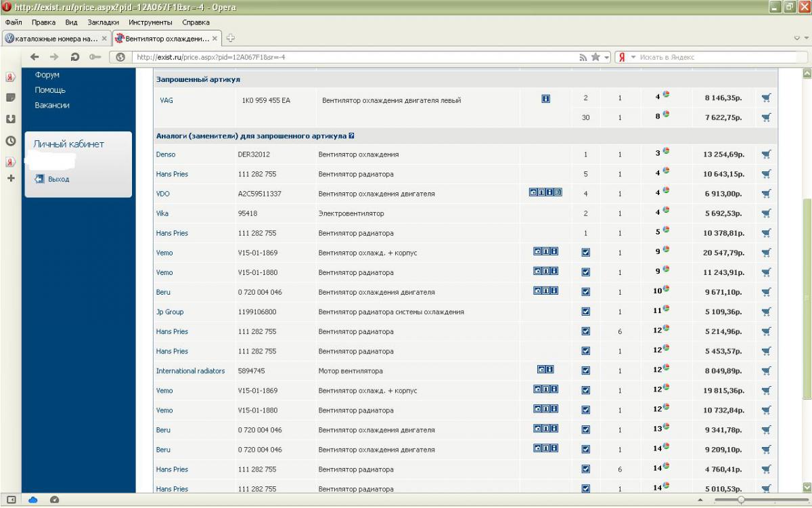
Task: Open the Форум link in sidebar
Action: (47, 75)
